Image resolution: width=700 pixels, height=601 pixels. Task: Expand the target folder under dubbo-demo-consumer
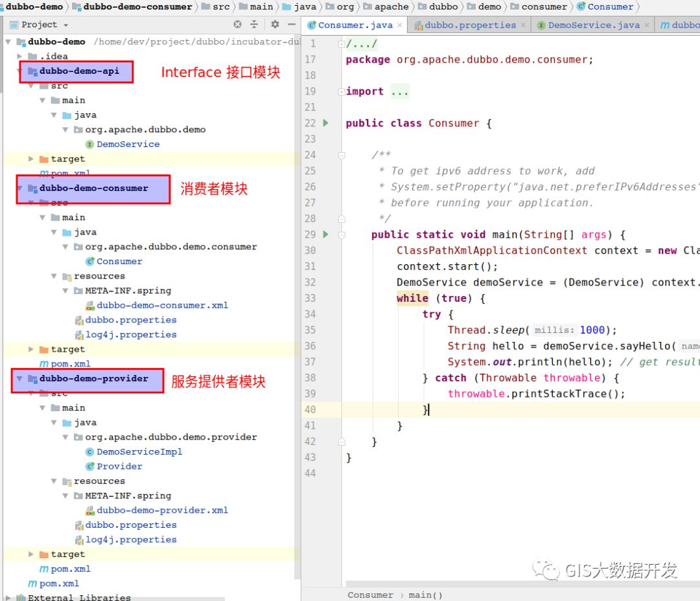(x=31, y=349)
